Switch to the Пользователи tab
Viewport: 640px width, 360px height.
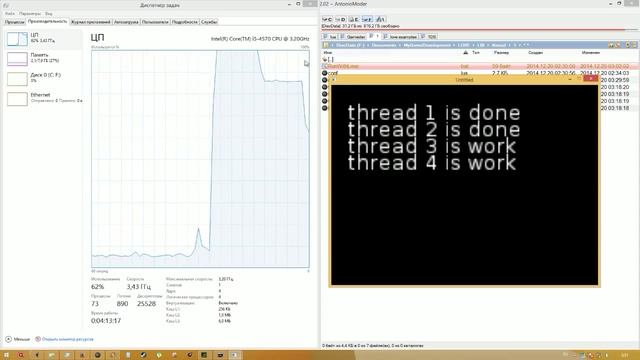point(155,22)
